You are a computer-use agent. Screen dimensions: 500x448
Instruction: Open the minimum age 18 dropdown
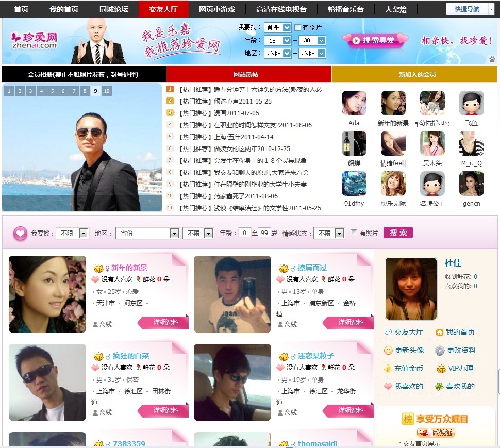(x=277, y=41)
